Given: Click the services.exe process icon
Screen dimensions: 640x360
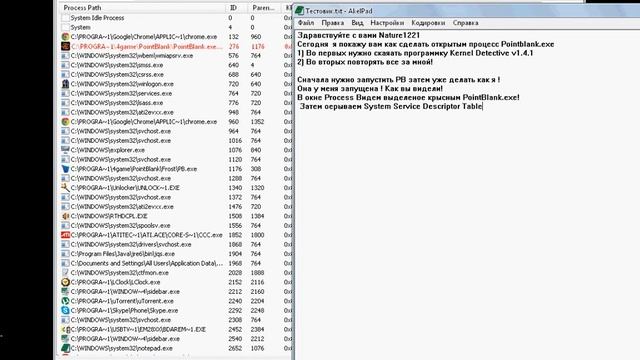Looking at the screenshot, I should coord(65,93).
